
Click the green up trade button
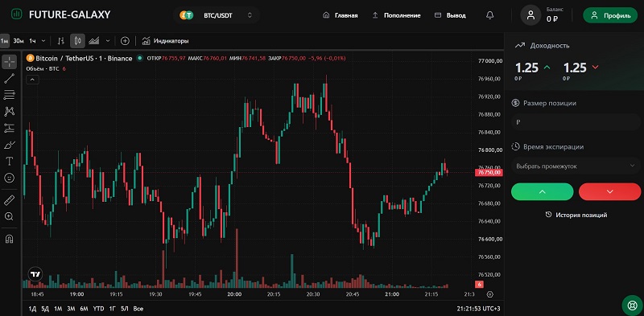point(542,191)
